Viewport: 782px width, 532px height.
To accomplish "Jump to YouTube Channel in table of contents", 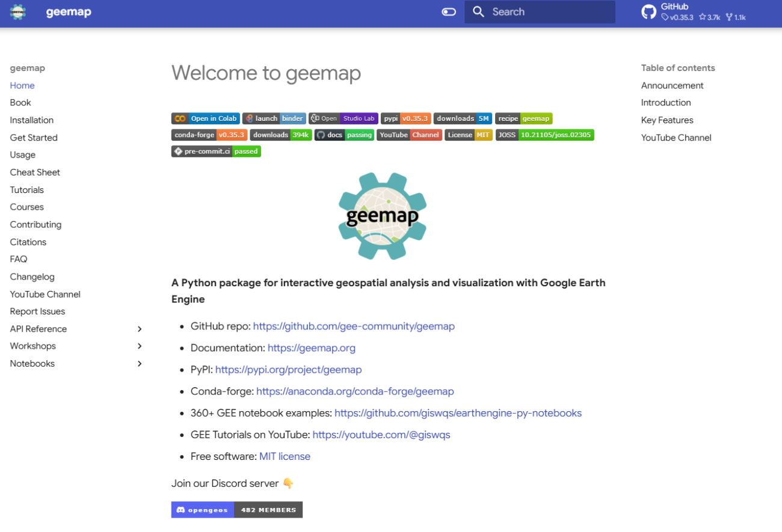I will [x=676, y=138].
